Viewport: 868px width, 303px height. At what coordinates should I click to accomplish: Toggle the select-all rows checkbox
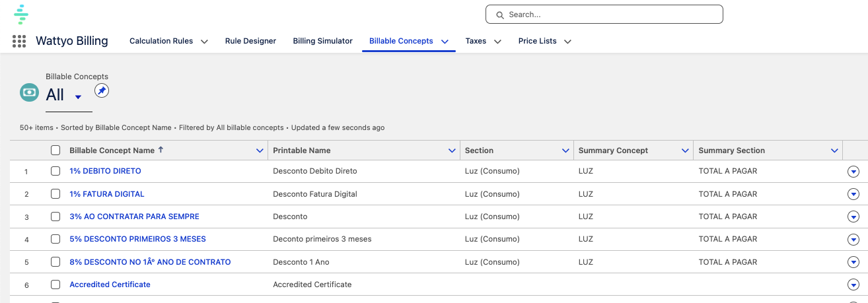click(55, 151)
